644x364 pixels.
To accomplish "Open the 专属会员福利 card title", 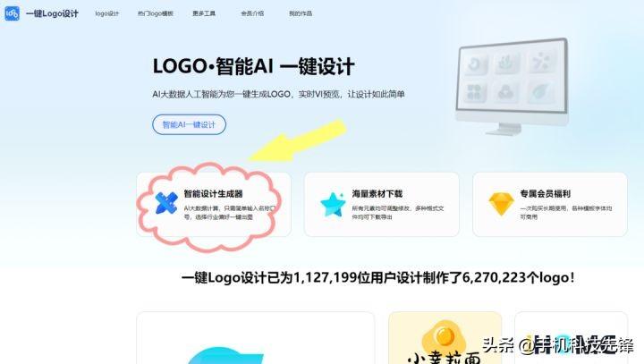I will coord(545,193).
